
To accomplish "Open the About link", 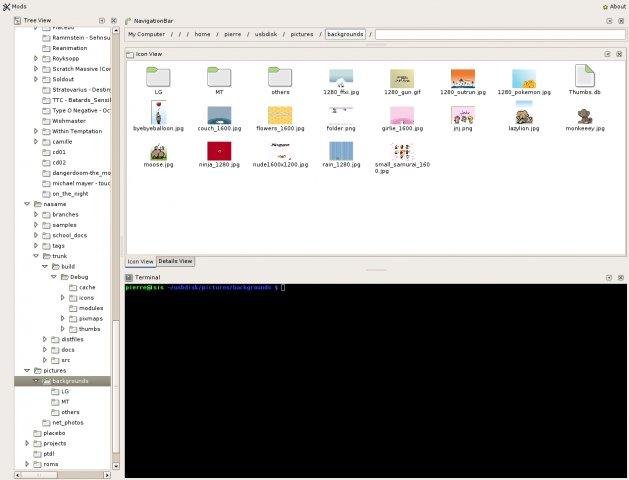I will pyautogui.click(x=614, y=7).
